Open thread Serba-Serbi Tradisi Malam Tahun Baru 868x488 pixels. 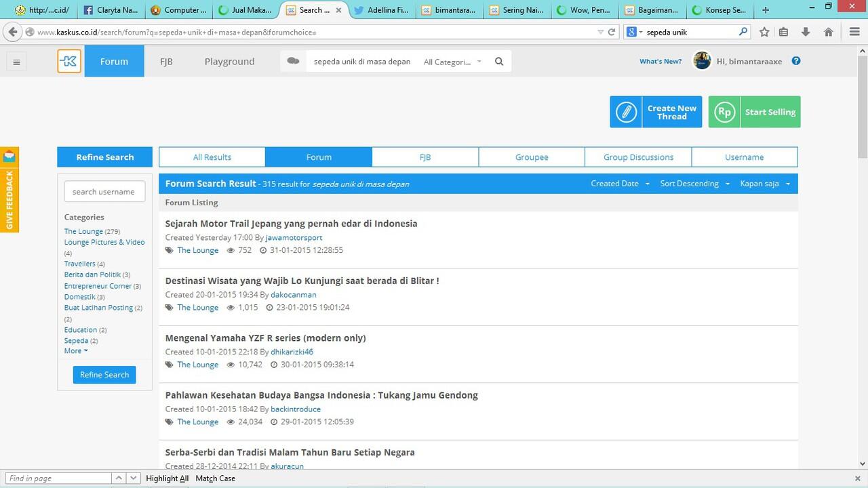coord(290,452)
